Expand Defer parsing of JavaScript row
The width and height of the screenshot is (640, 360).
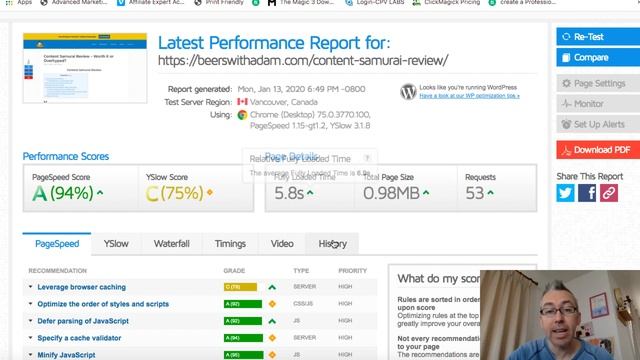tap(30, 321)
